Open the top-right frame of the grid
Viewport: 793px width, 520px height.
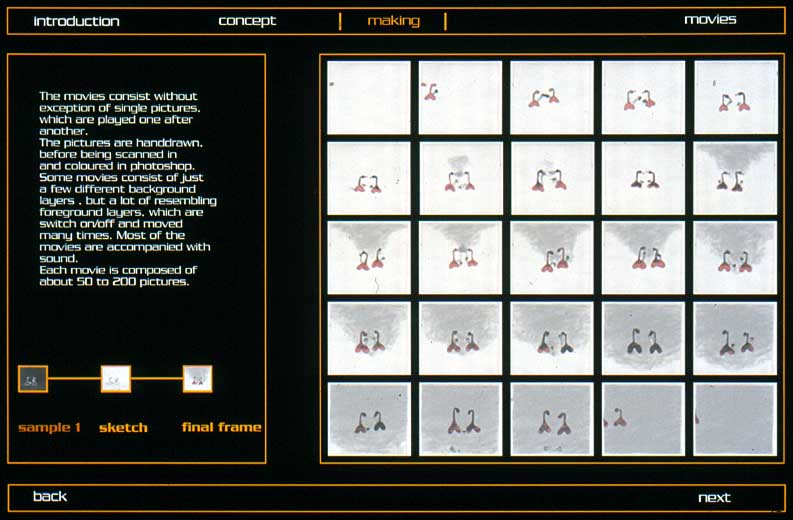click(x=735, y=97)
